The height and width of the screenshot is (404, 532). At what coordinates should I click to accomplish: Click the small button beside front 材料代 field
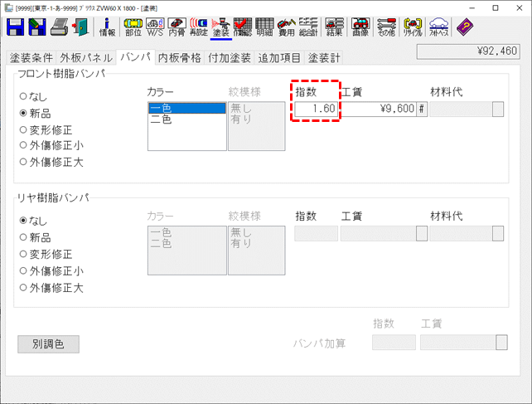coord(498,109)
